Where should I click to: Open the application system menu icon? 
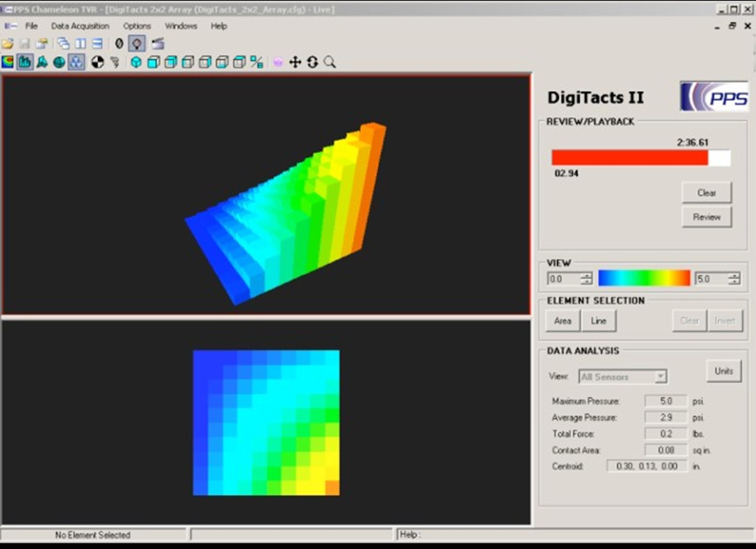(x=11, y=26)
